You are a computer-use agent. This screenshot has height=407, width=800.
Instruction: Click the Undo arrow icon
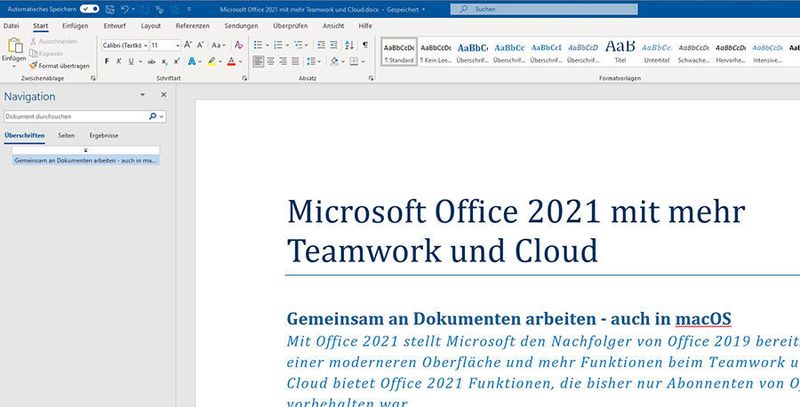tap(124, 9)
